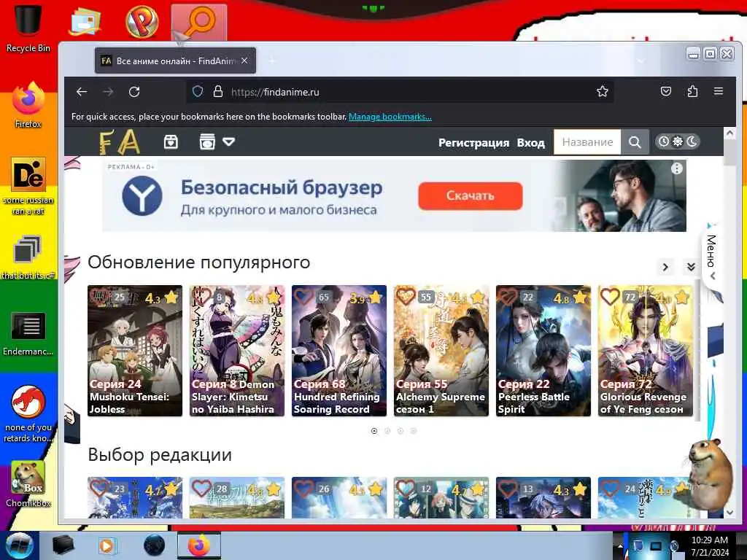Screen dimensions: 747x560
Task: Open the media player taskbar icon
Action: click(x=107, y=545)
